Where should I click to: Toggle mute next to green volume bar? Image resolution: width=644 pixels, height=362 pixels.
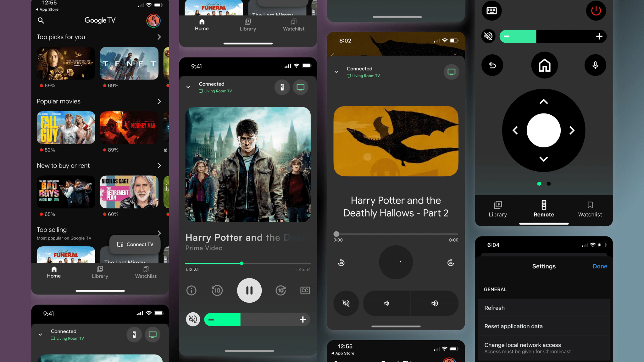pyautogui.click(x=193, y=320)
